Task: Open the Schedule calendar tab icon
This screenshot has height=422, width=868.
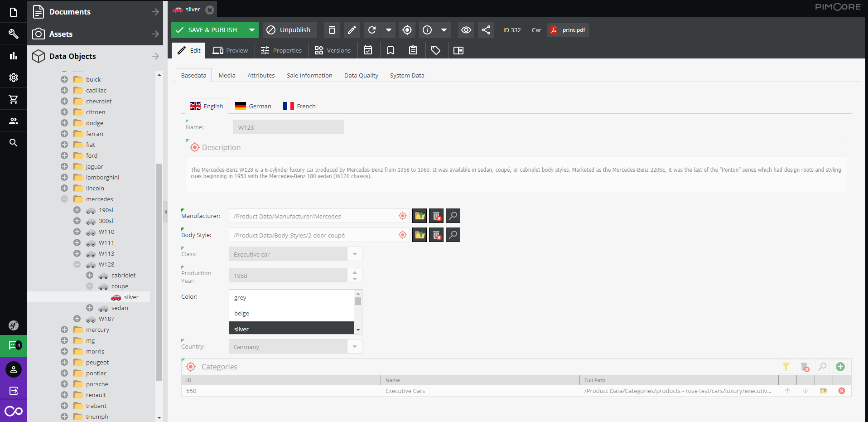Action: coord(368,50)
